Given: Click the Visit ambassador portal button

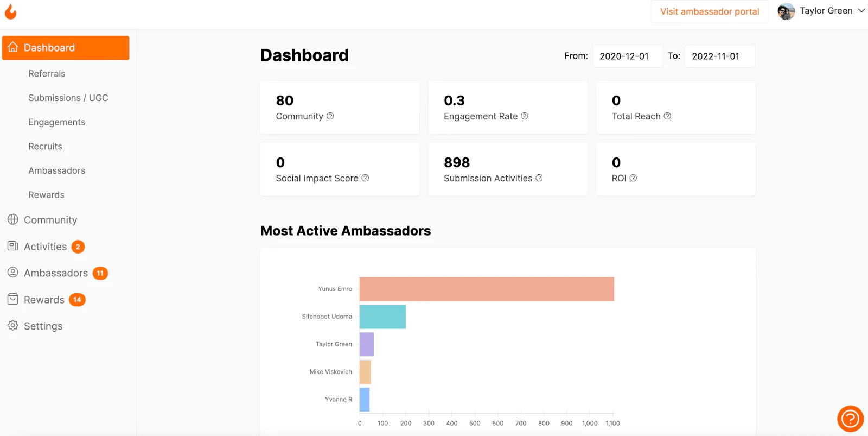Looking at the screenshot, I should pos(710,11).
